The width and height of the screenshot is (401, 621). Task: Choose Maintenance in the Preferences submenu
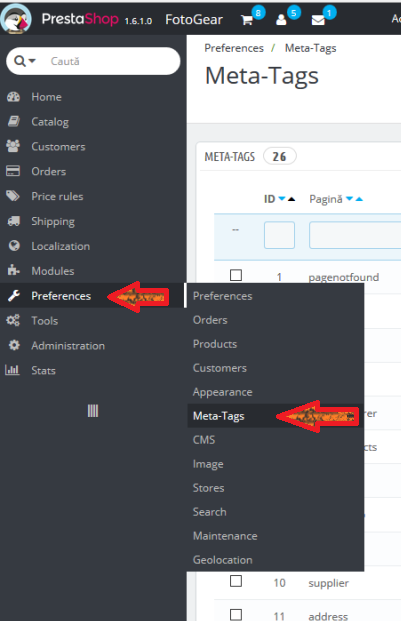tap(225, 536)
